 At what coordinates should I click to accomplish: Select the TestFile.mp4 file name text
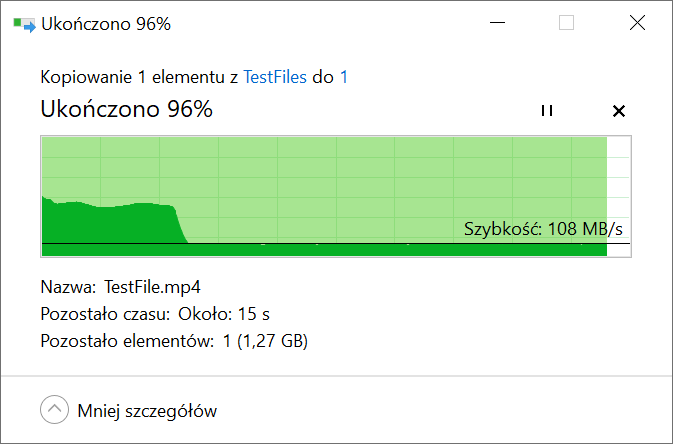[152, 287]
